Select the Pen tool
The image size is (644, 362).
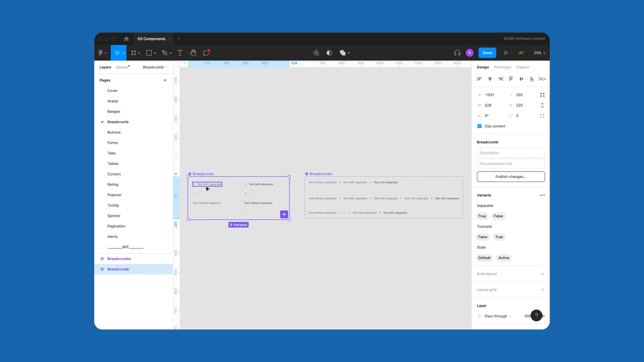165,53
